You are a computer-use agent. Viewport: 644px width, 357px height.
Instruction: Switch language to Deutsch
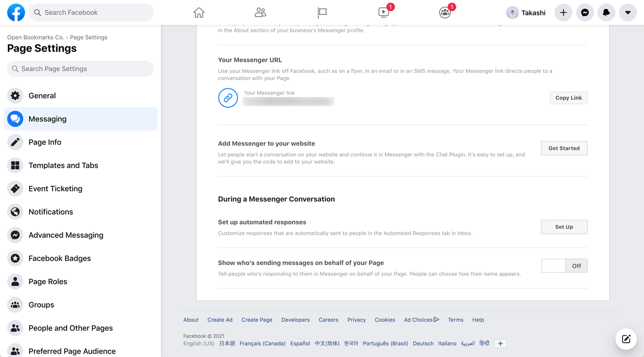[x=423, y=343]
